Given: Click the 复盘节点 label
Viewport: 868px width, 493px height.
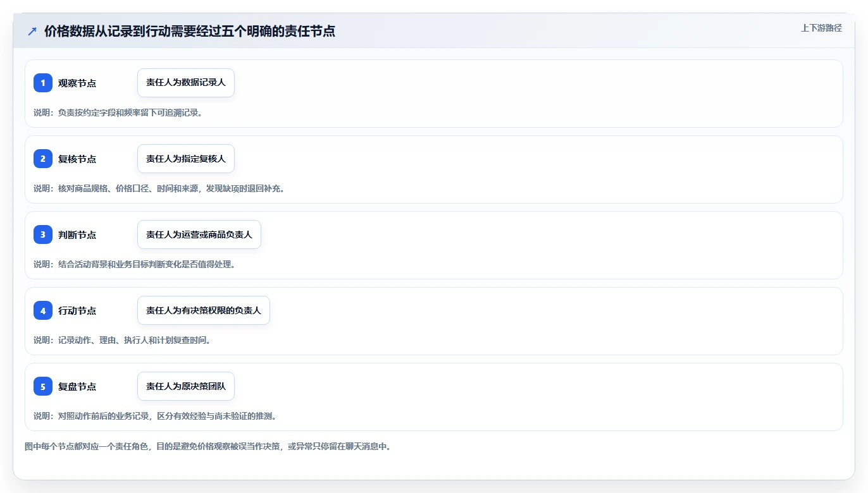Looking at the screenshot, I should pos(77,386).
